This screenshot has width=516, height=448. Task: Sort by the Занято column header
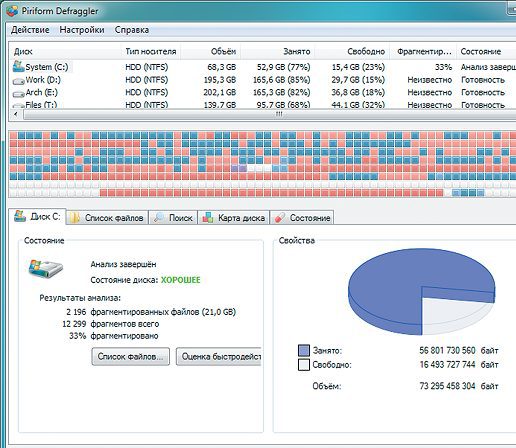point(277,51)
